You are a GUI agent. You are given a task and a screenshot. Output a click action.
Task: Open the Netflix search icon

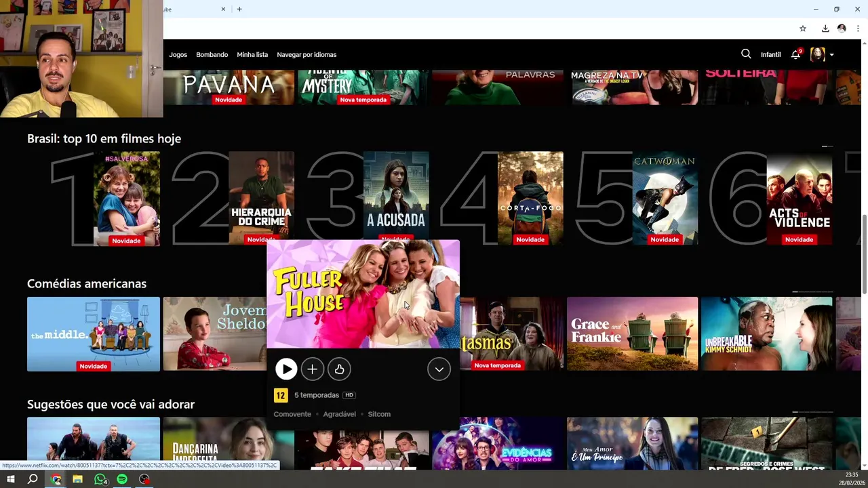[x=746, y=54]
